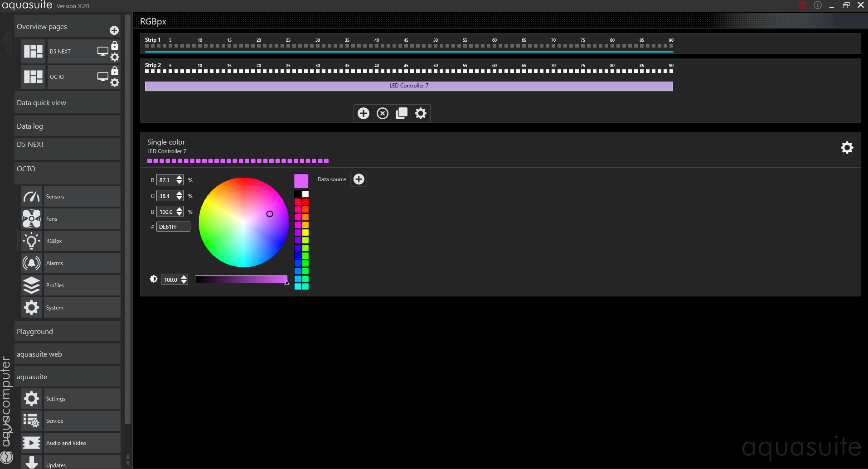Screen dimensions: 868x469
Task: Duplicate the LED controller with copy icon
Action: [402, 113]
